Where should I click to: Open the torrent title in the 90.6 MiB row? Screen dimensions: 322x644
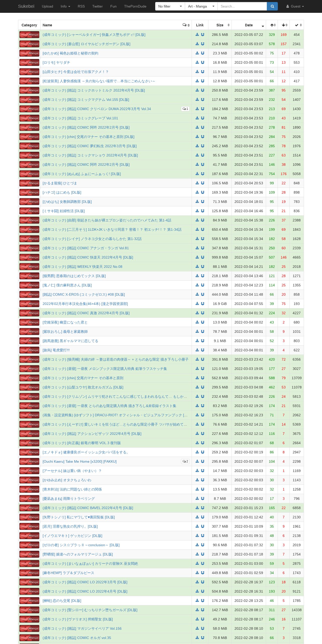click(x=81, y=545)
